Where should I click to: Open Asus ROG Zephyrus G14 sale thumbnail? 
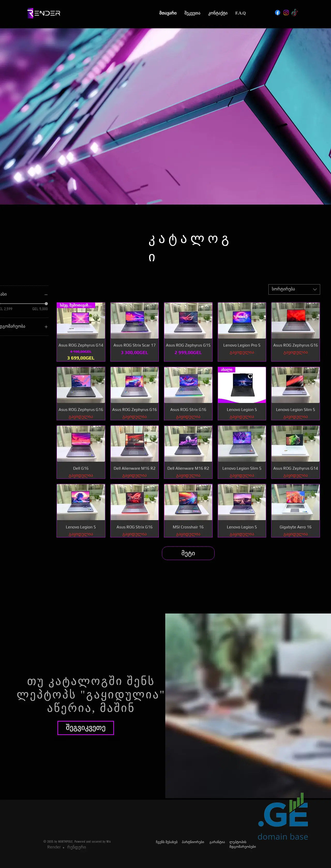[81, 321]
